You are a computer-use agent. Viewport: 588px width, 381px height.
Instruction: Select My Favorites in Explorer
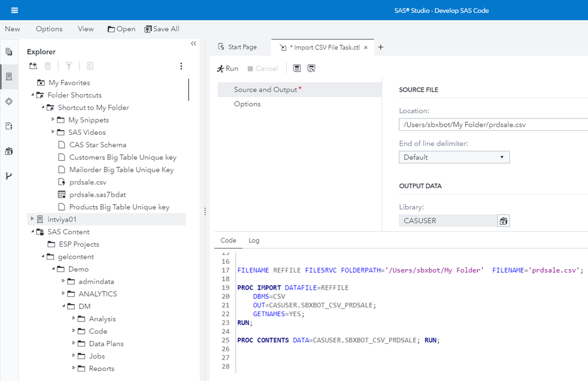coord(69,83)
